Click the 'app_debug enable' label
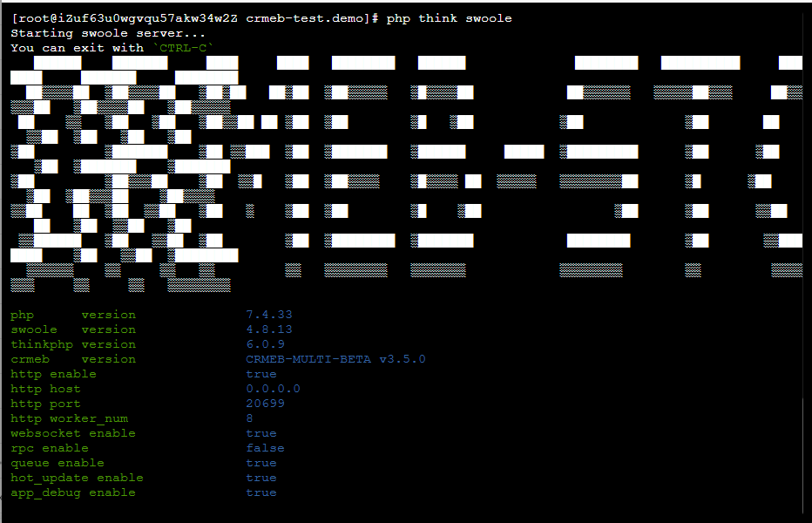The height and width of the screenshot is (523, 812). tap(73, 493)
